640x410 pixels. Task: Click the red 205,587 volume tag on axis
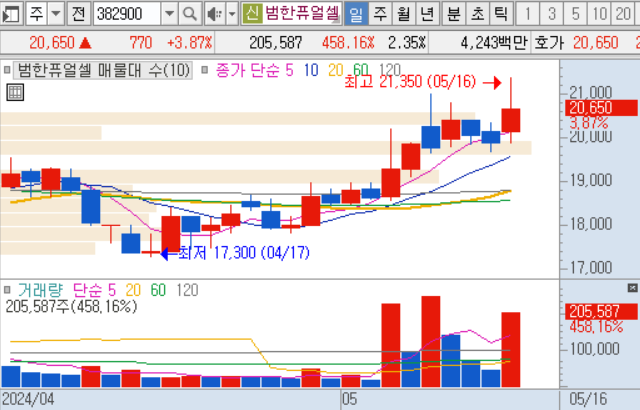(x=601, y=312)
